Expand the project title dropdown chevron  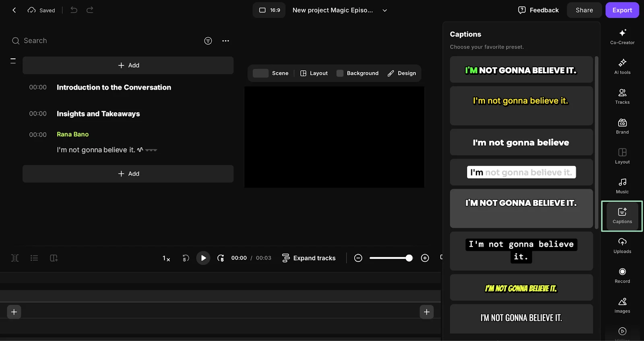(385, 10)
